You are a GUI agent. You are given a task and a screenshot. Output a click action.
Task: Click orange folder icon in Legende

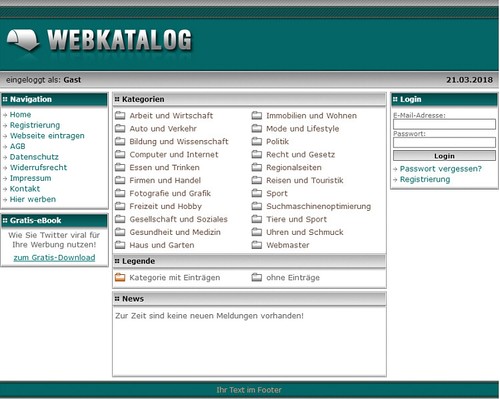tap(120, 277)
